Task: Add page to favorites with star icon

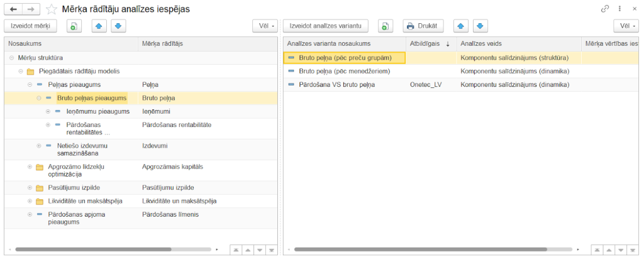Action: click(52, 9)
